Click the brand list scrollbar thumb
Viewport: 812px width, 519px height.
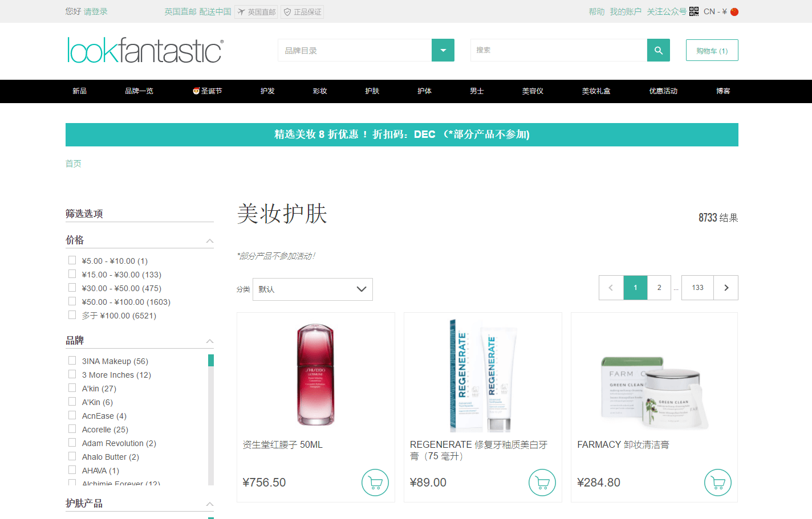pos(211,360)
